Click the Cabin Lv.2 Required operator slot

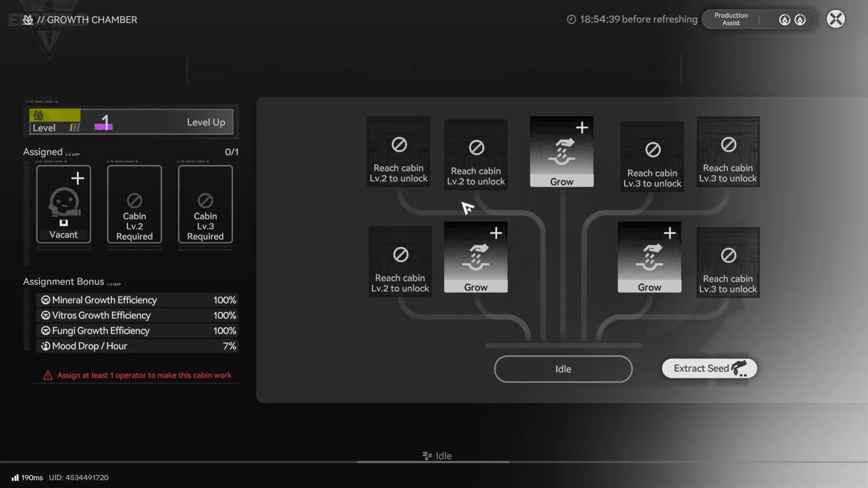point(134,204)
